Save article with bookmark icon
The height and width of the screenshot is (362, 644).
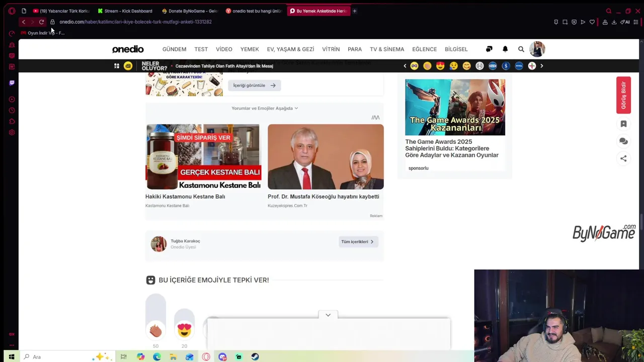[x=623, y=124]
